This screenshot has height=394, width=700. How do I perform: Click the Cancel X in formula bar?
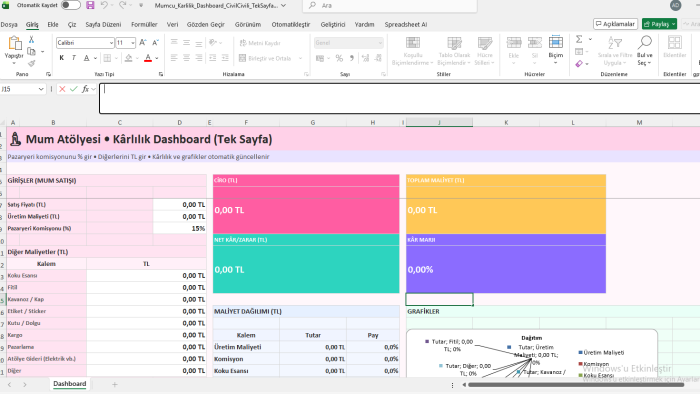62,89
